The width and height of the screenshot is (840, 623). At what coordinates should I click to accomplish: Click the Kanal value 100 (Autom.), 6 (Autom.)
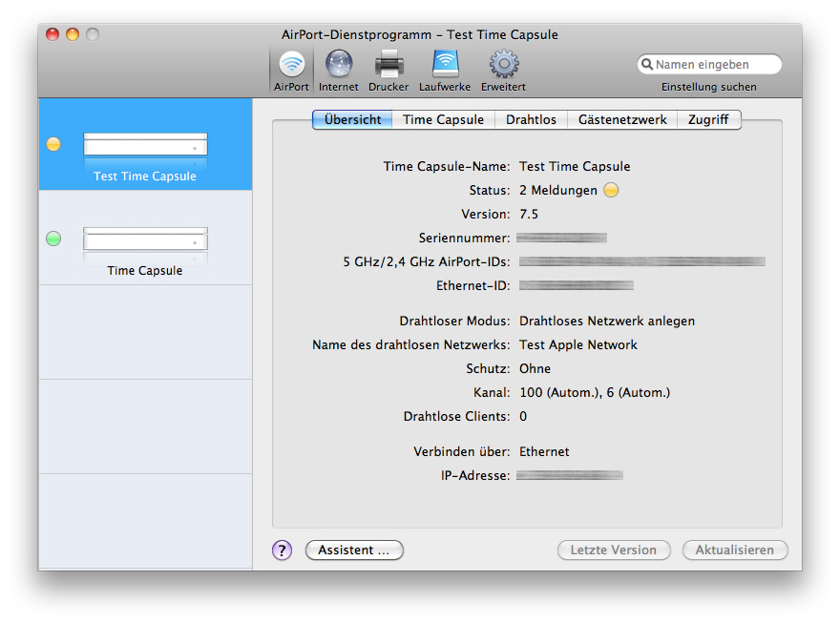tap(595, 392)
